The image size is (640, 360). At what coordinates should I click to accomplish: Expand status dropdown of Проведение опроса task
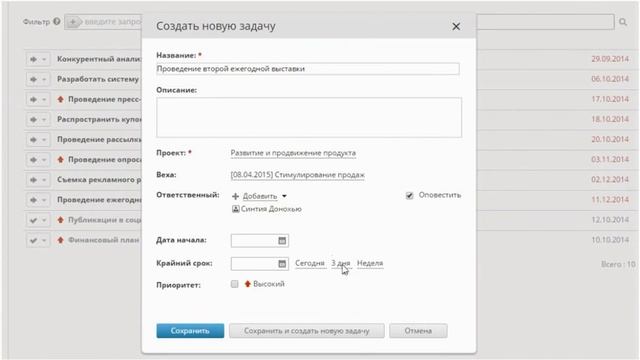tap(44, 160)
